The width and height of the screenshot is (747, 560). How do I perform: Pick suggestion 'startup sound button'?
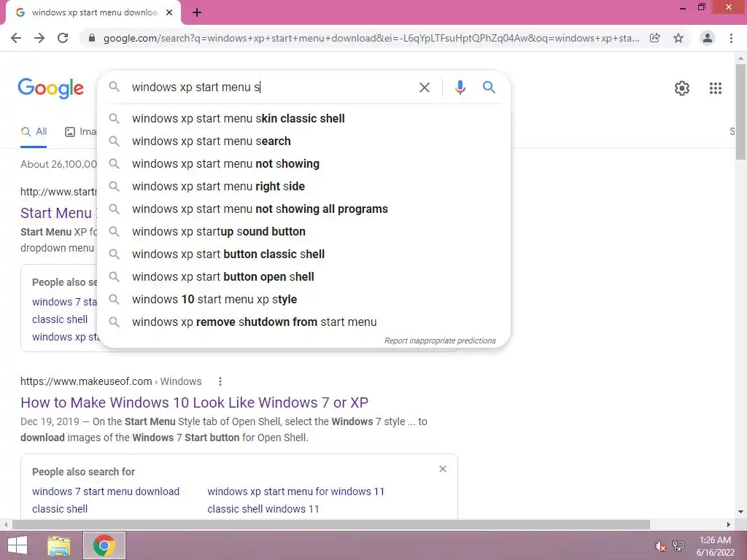pyautogui.click(x=304, y=231)
